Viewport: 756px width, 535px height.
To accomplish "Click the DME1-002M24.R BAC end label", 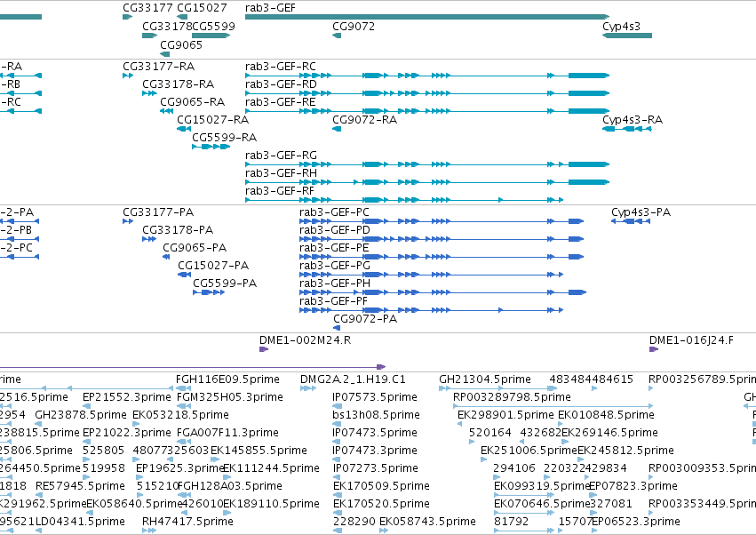I will (x=306, y=340).
